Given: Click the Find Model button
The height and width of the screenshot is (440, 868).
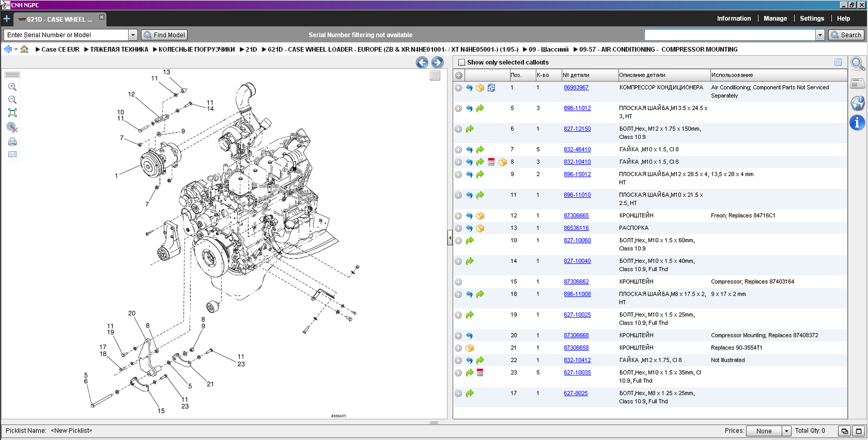Looking at the screenshot, I should pos(164,35).
